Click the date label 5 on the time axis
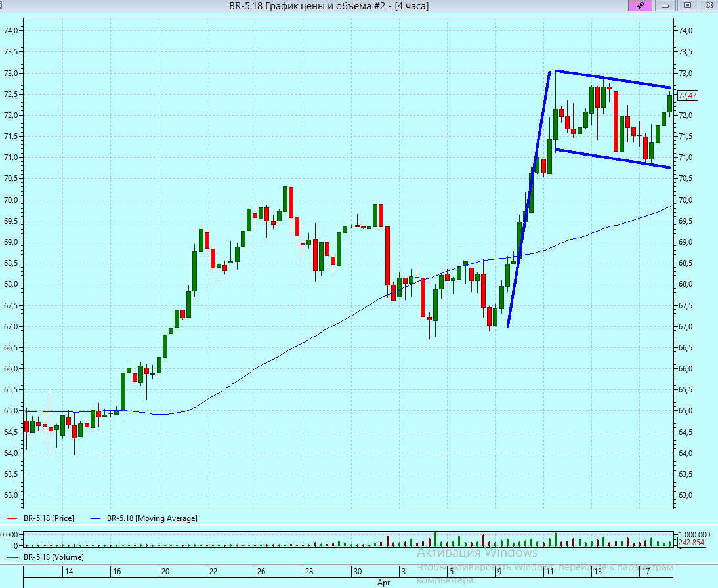Image resolution: width=718 pixels, height=588 pixels. click(452, 572)
